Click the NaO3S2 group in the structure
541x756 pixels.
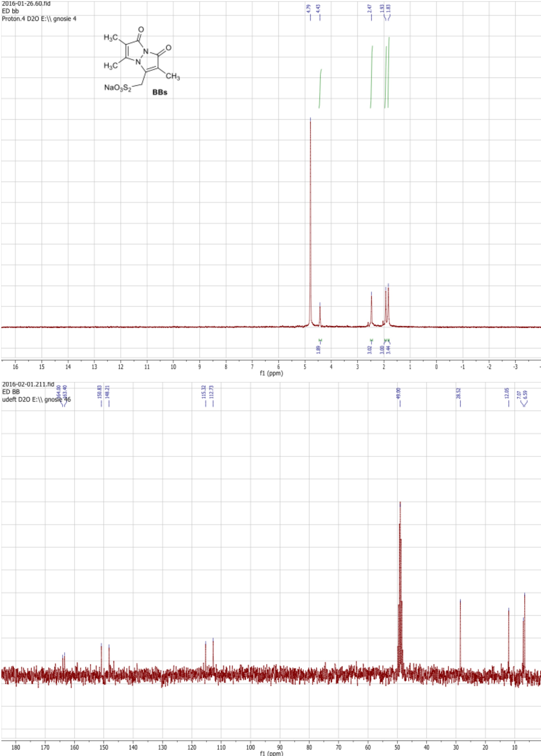pos(118,88)
